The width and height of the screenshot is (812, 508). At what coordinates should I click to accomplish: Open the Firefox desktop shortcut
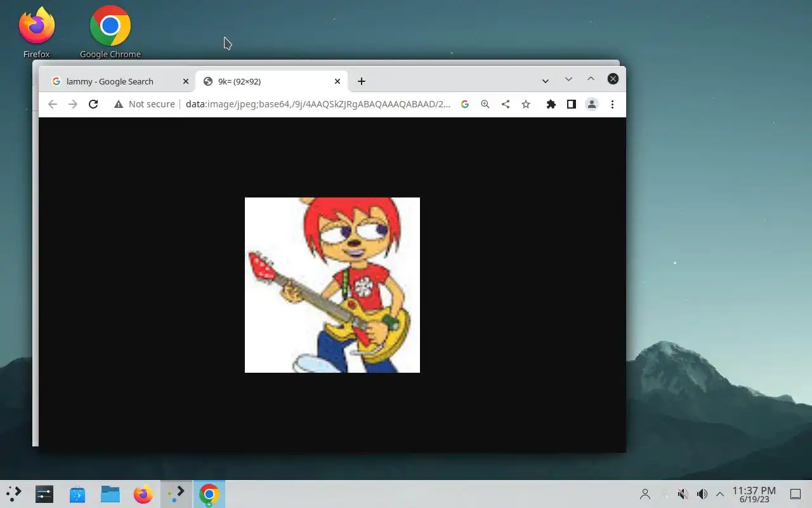(37, 32)
